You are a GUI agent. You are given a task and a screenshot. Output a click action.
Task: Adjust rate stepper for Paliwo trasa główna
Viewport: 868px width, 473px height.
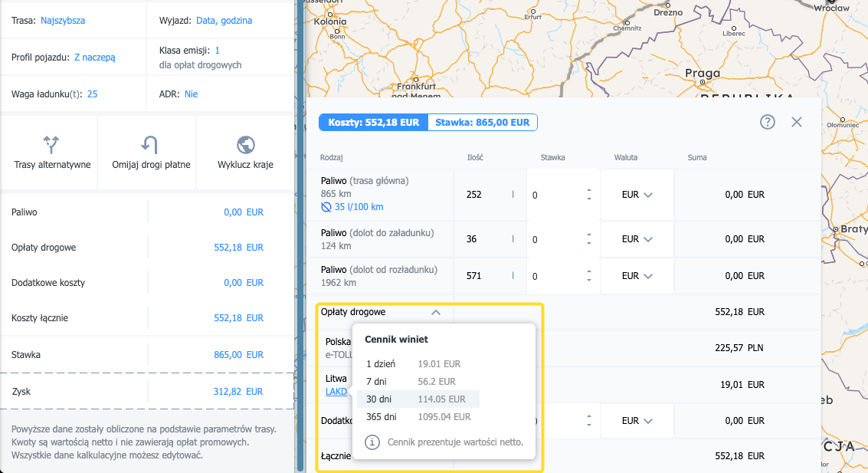(x=589, y=195)
